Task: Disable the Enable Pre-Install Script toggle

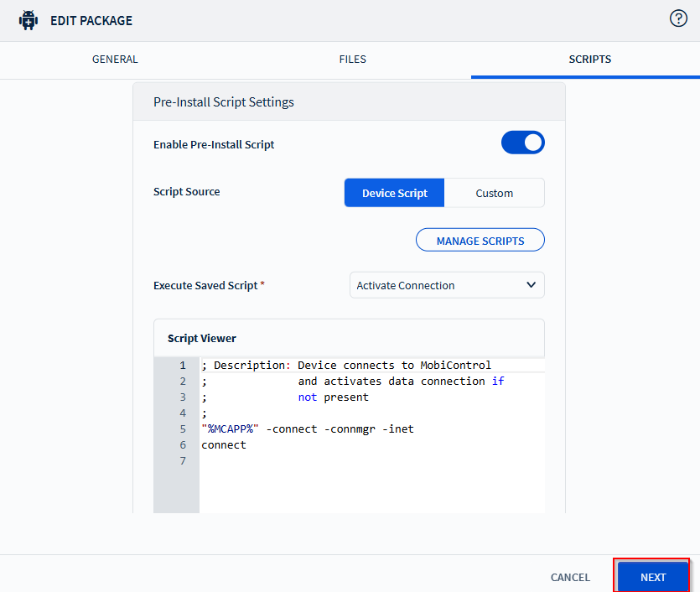Action: click(x=522, y=143)
